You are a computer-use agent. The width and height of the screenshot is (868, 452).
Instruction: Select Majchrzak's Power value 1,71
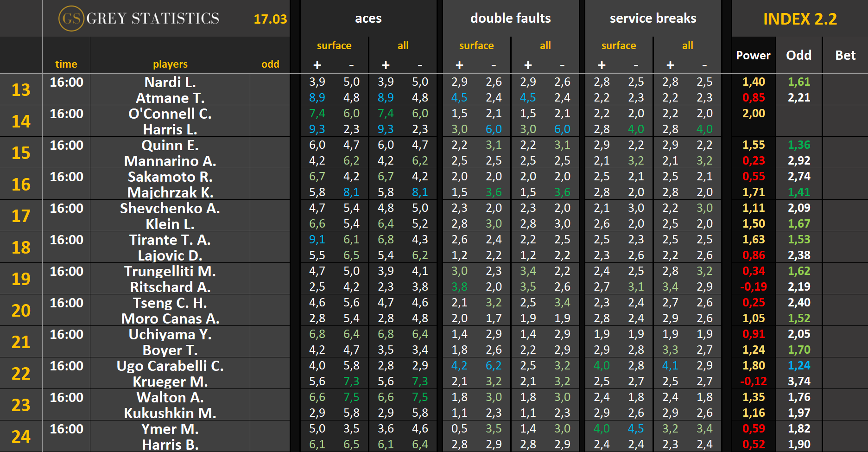pos(754,192)
